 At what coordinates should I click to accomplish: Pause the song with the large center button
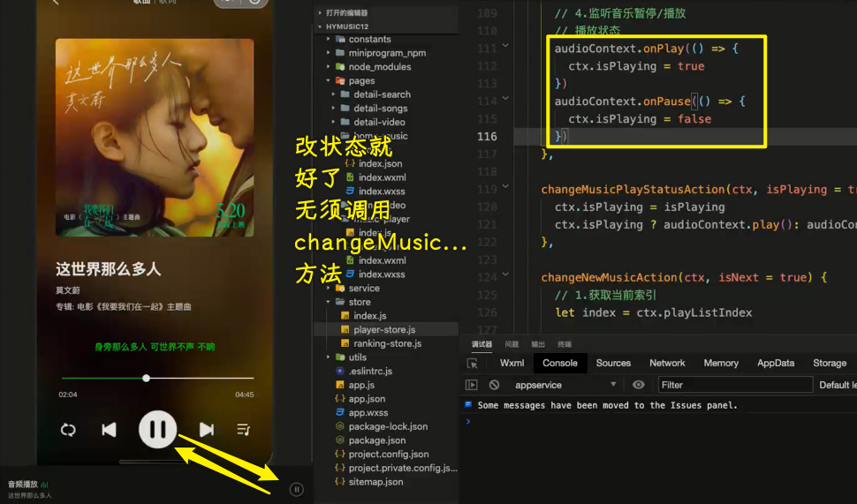pyautogui.click(x=157, y=430)
